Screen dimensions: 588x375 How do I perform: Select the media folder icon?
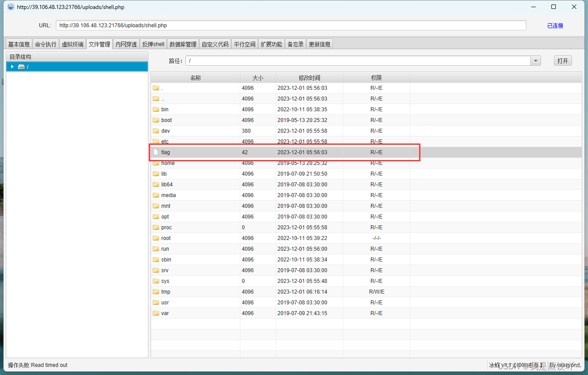pyautogui.click(x=156, y=195)
